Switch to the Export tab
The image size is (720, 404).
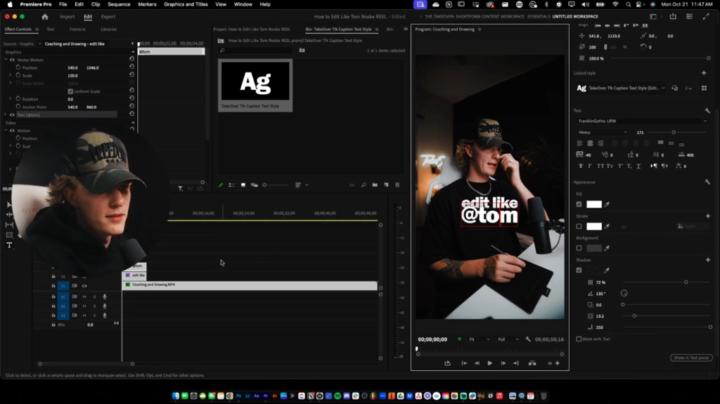click(x=108, y=17)
